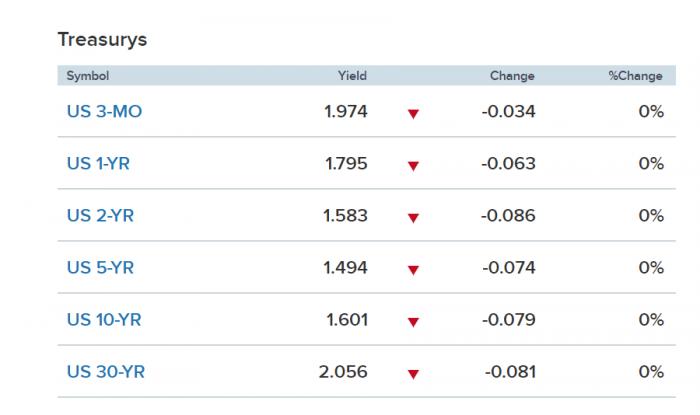Select the US 5-YR symbol link
This screenshot has width=700, height=415.
tap(98, 268)
